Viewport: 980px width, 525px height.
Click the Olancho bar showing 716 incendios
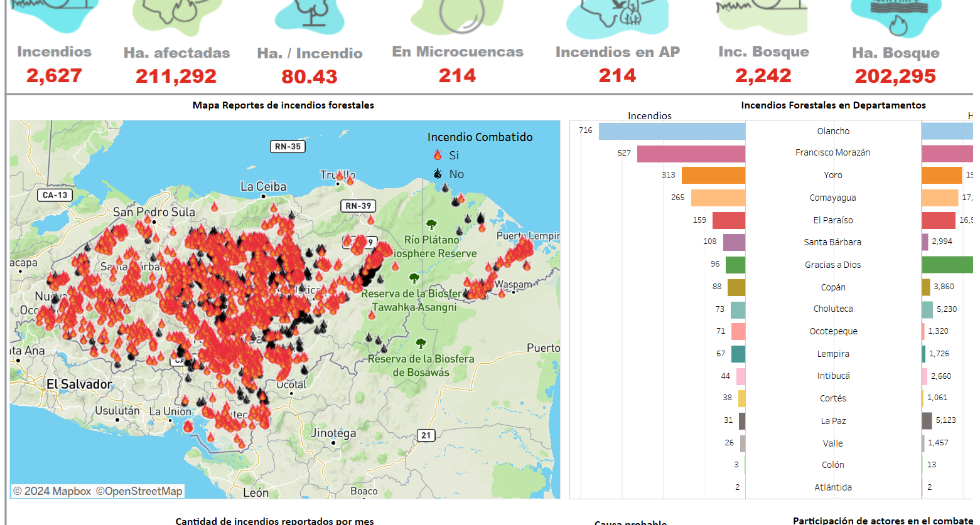pos(672,131)
